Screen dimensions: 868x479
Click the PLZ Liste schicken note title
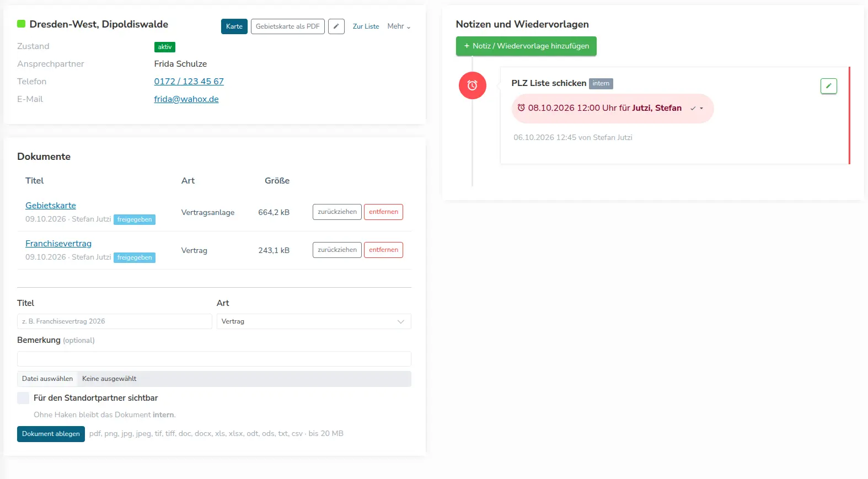(x=549, y=83)
